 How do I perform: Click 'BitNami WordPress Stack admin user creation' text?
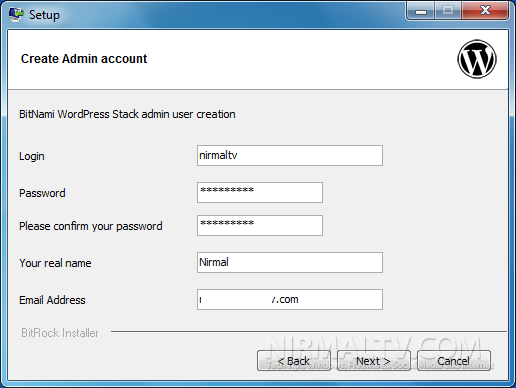127,114
